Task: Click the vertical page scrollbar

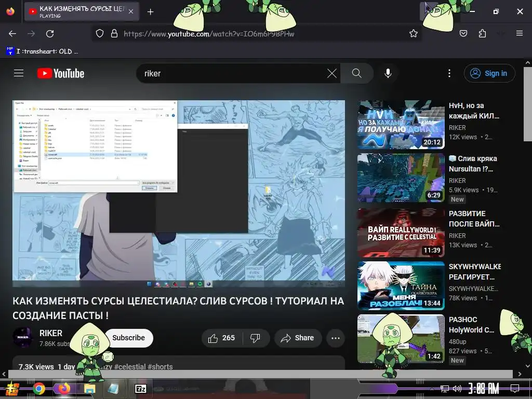Action: (x=528, y=104)
